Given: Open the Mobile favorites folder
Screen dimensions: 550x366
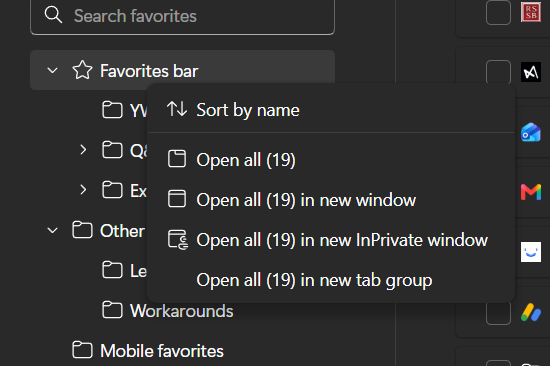Looking at the screenshot, I should [162, 351].
